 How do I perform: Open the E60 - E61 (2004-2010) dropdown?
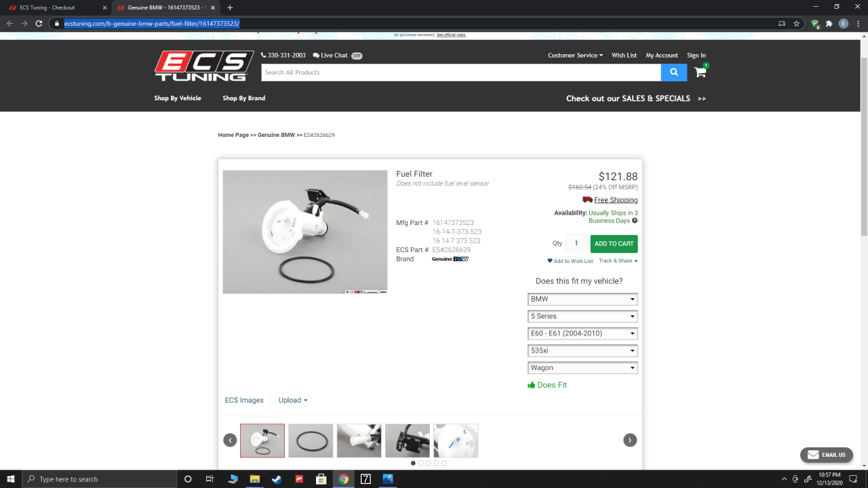[x=583, y=333]
